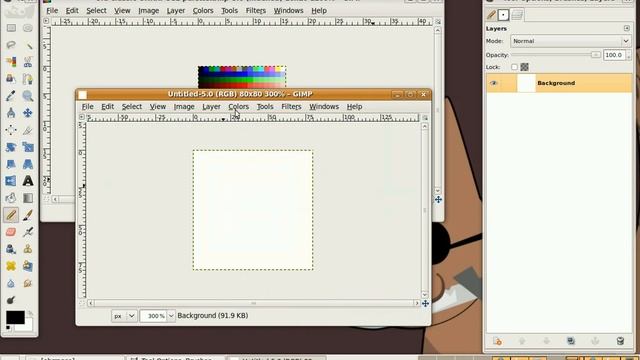Click the lower layer arrow button
Image resolution: width=640 pixels, height=360 pixels.
coord(546,341)
